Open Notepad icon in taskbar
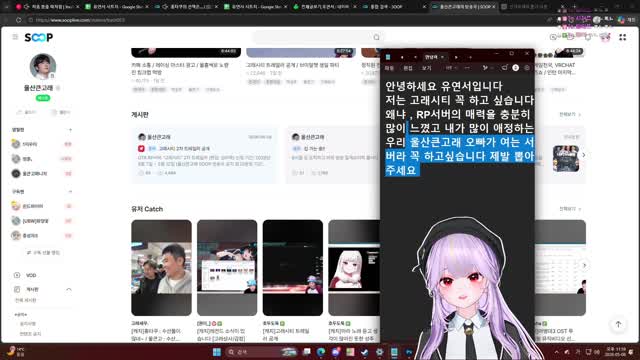This screenshot has width=640, height=360. (x=394, y=352)
